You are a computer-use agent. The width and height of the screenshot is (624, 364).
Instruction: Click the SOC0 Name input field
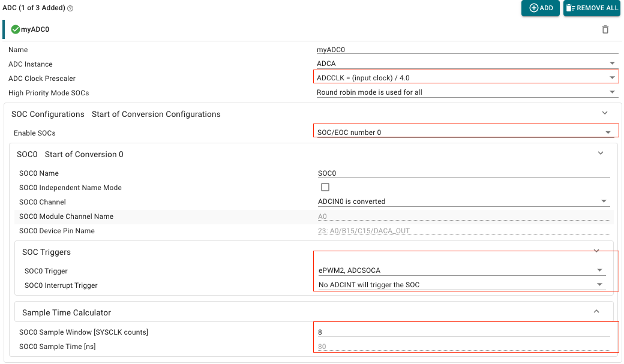[x=463, y=173]
